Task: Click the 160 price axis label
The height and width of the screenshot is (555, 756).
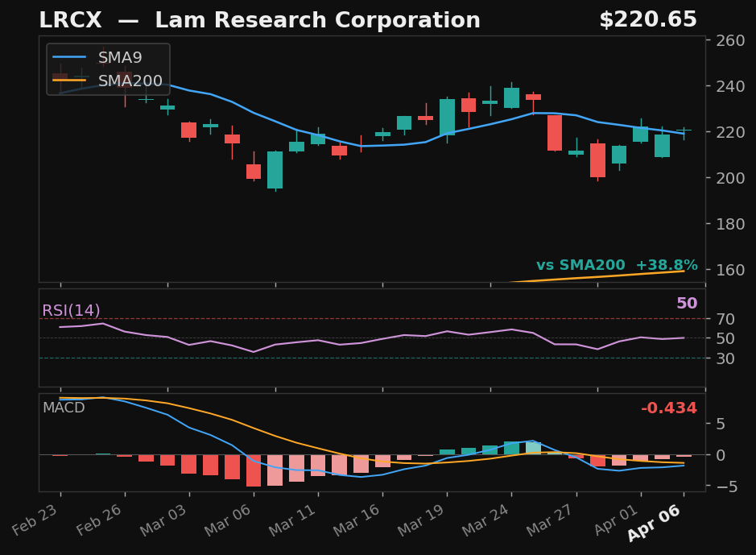Action: click(730, 270)
